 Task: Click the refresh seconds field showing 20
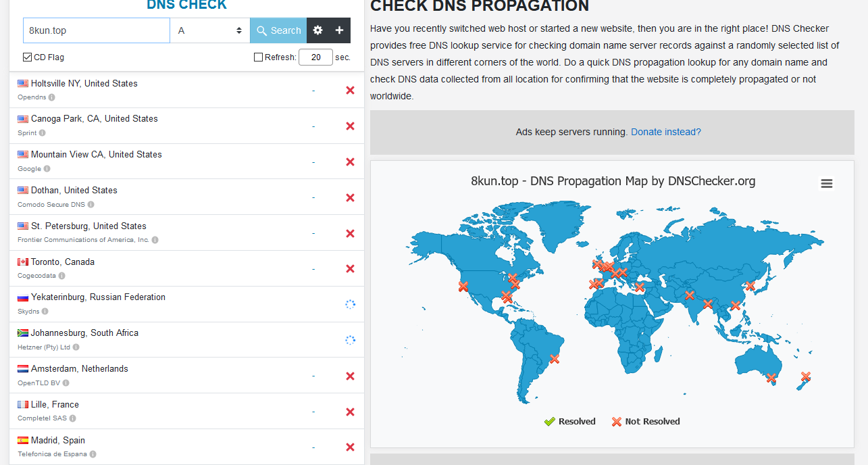tap(315, 57)
